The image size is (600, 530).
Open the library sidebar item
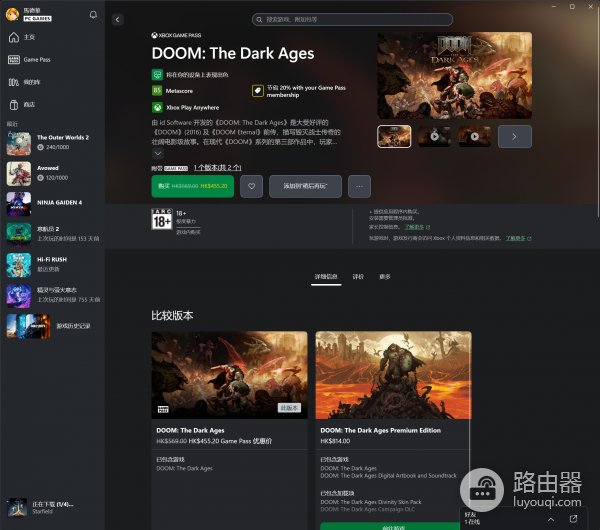[x=52, y=82]
